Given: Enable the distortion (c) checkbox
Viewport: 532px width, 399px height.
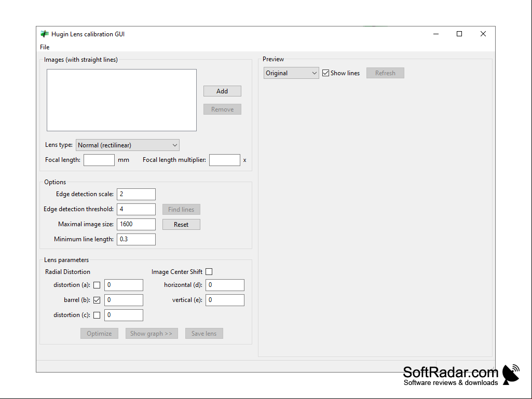Looking at the screenshot, I should coord(97,315).
